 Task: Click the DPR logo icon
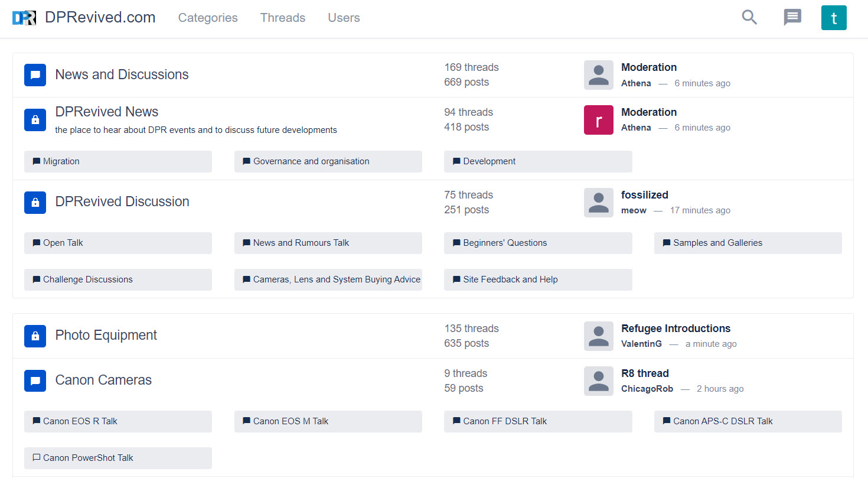tap(24, 18)
